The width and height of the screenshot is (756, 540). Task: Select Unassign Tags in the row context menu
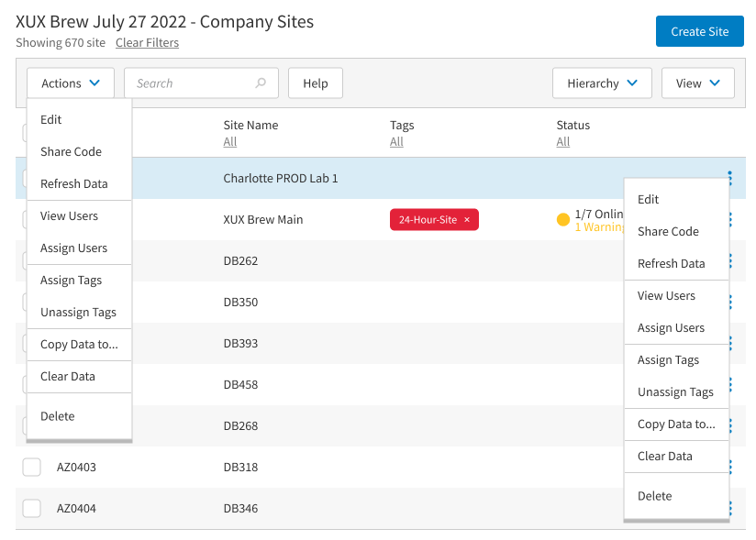point(676,392)
